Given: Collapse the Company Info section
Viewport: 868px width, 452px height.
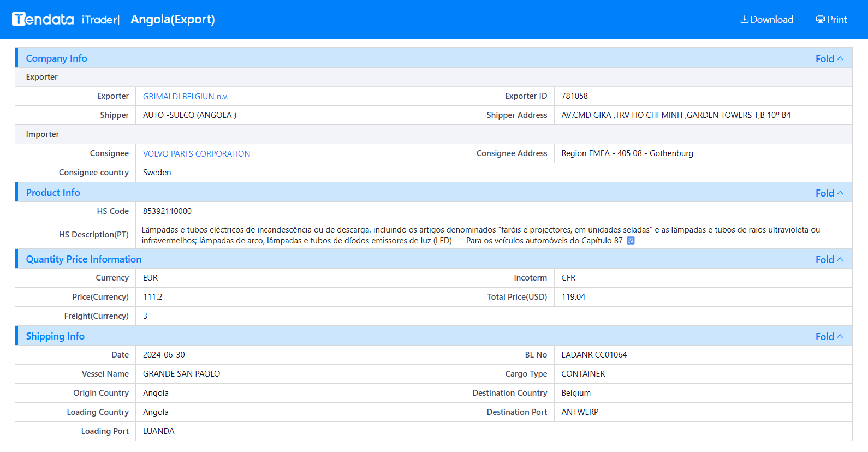Looking at the screenshot, I should (x=829, y=58).
